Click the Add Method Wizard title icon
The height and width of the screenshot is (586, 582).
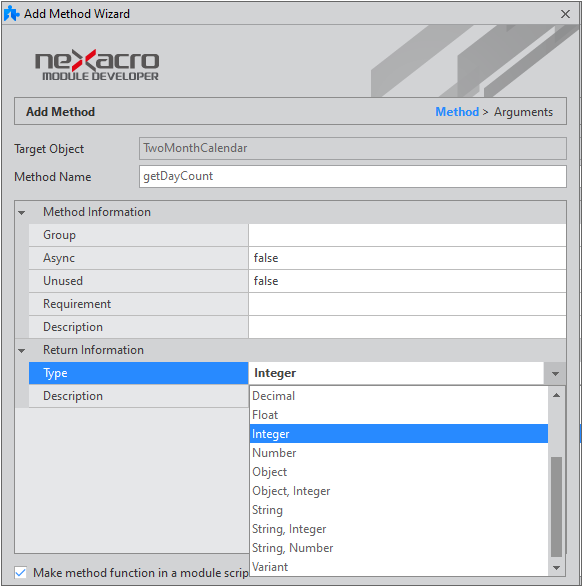pyautogui.click(x=12, y=14)
